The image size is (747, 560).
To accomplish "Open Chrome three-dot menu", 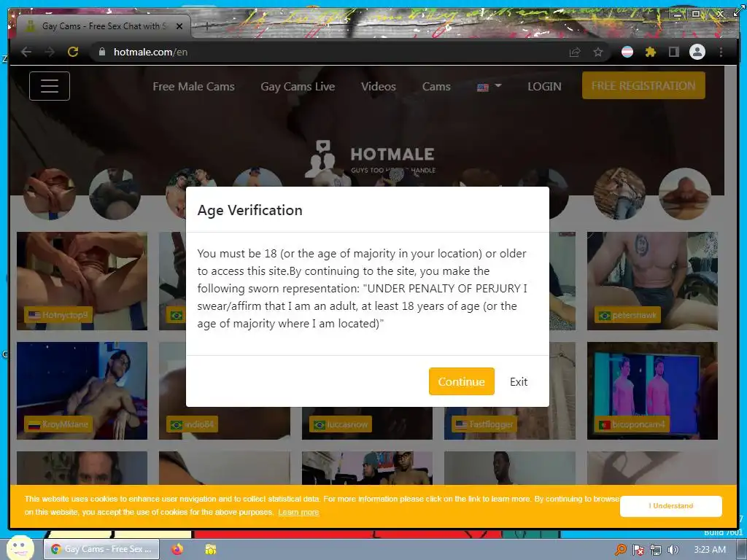I will click(721, 52).
